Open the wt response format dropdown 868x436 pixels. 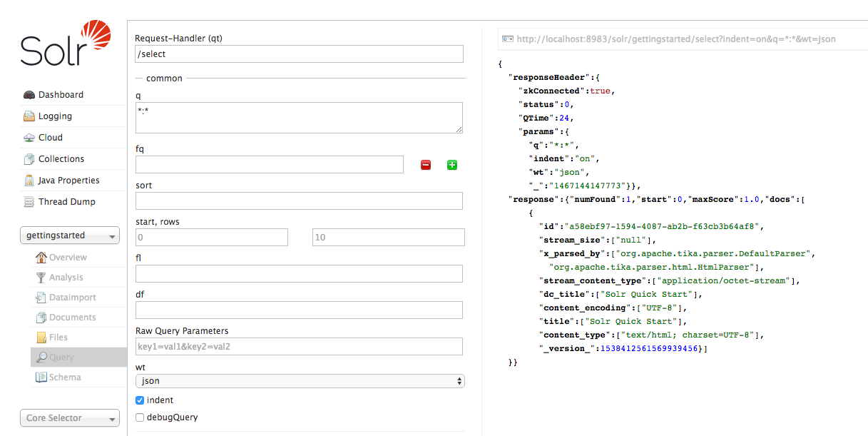(300, 381)
